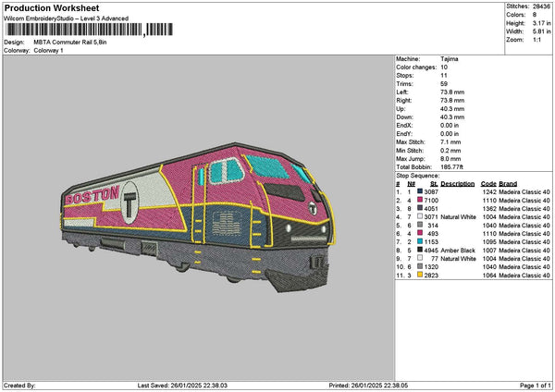
Task: Click 'Amber Black' description in row 8
Action: pyautogui.click(x=458, y=251)
